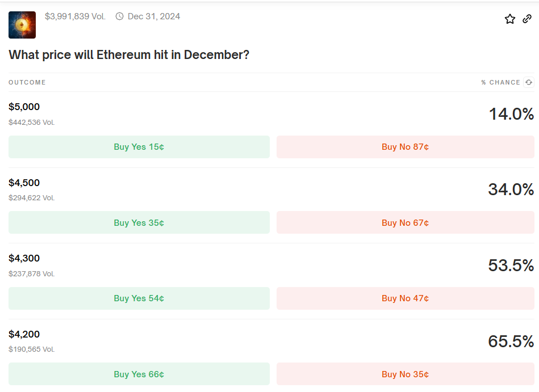The width and height of the screenshot is (539, 392).
Task: Open the $4,200 outcome details
Action: [24, 334]
